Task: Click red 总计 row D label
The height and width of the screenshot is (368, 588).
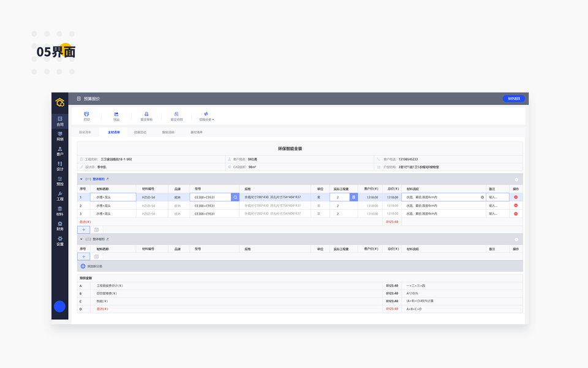Action: point(102,309)
